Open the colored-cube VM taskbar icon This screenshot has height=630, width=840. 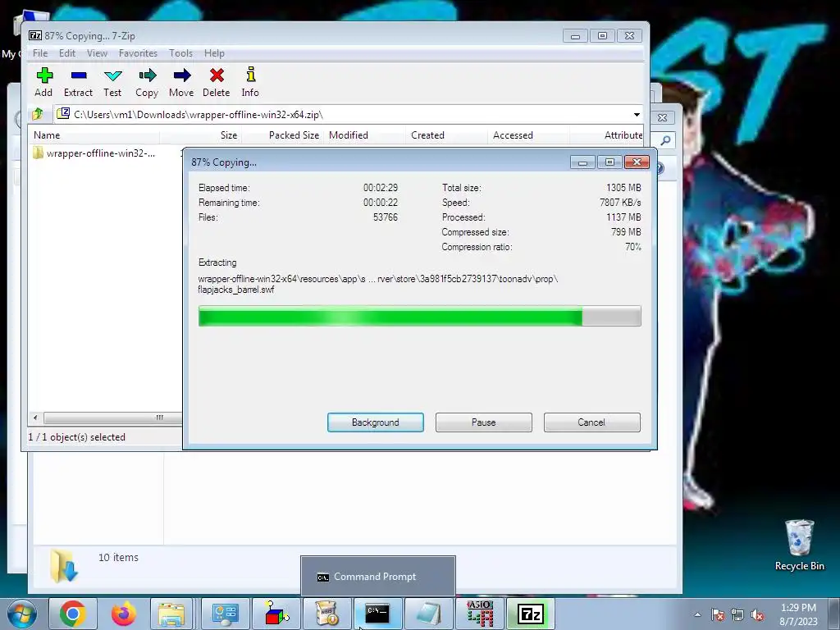[x=276, y=614]
